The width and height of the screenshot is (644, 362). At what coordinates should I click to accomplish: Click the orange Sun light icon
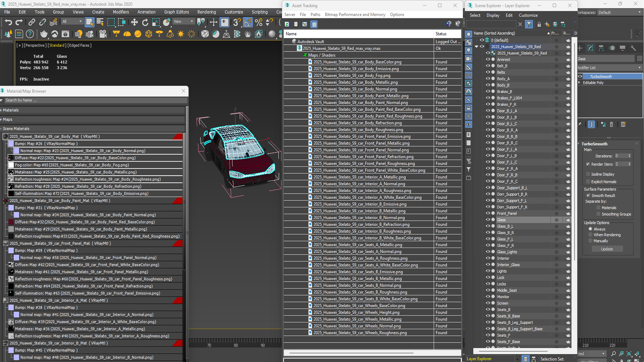[x=180, y=34]
